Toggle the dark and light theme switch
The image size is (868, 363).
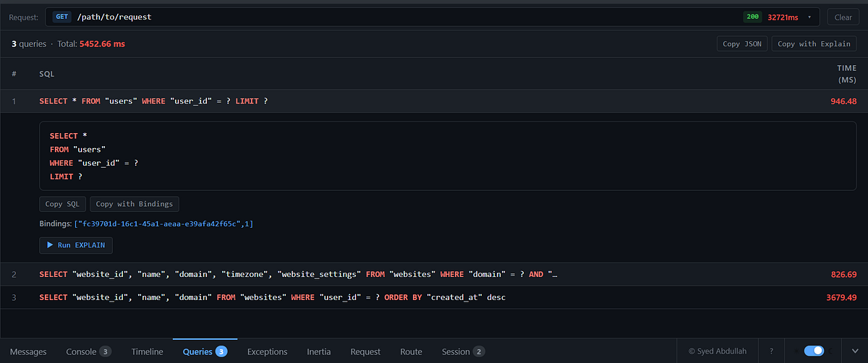(x=814, y=351)
